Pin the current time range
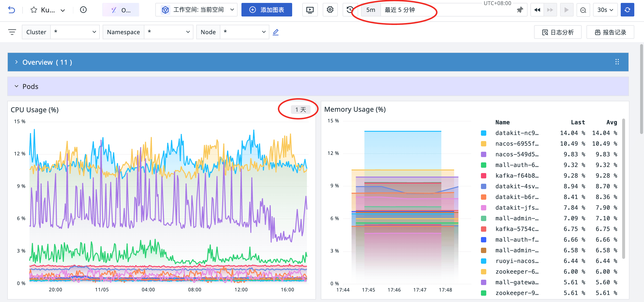Image resolution: width=644 pixels, height=302 pixels. pyautogui.click(x=520, y=10)
